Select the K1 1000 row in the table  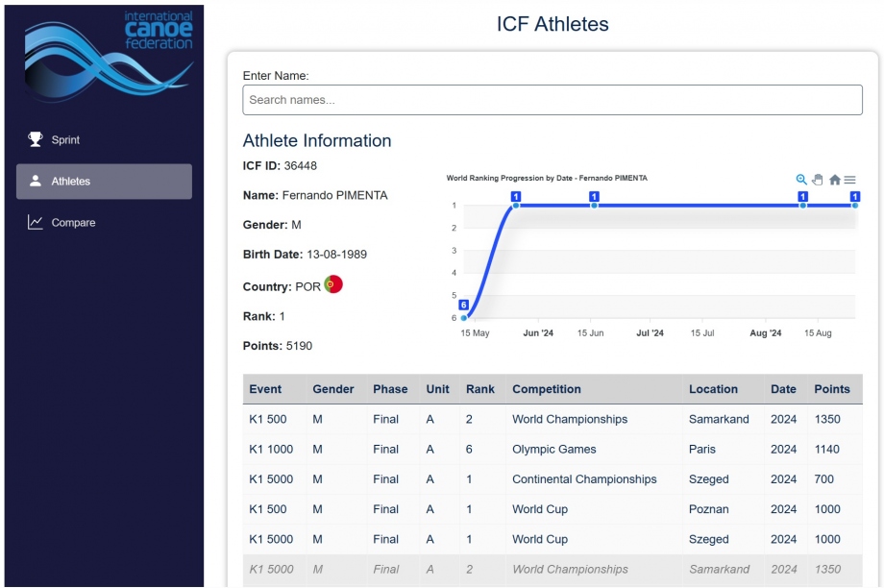(271, 449)
